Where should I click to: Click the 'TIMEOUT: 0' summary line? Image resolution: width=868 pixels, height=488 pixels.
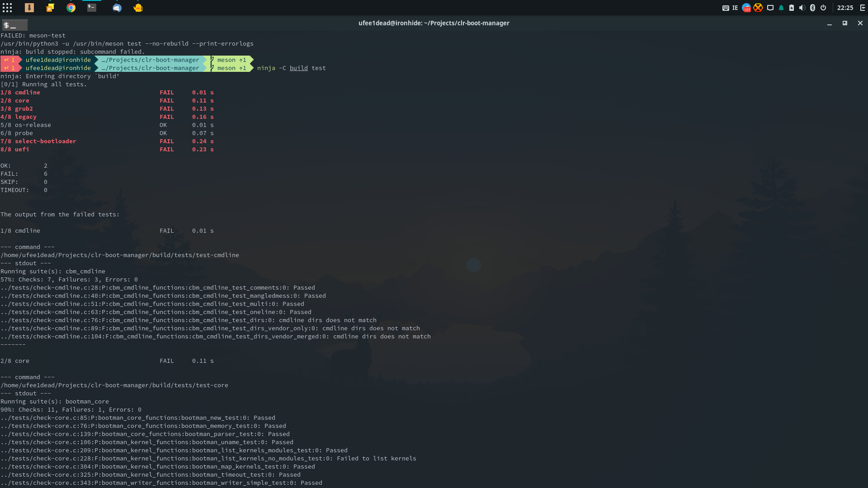coord(24,190)
